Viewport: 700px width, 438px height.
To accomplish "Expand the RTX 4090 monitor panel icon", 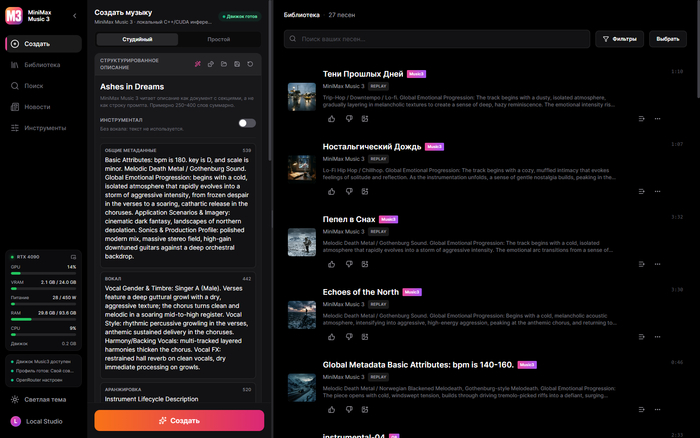I will click(73, 257).
